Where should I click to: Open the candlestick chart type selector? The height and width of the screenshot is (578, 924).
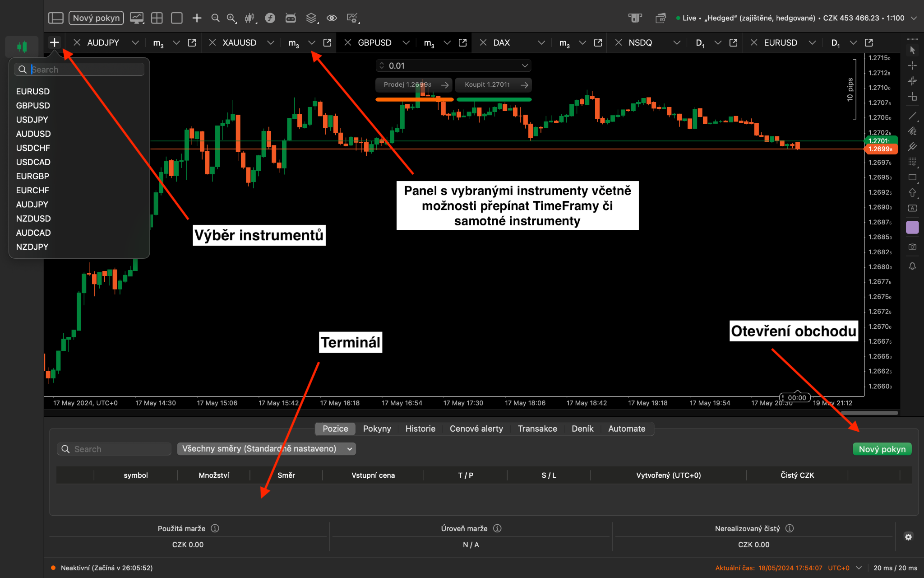click(249, 18)
